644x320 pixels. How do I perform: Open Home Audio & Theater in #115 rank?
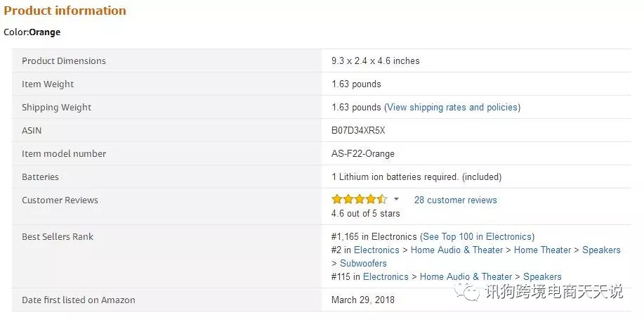coord(466,277)
